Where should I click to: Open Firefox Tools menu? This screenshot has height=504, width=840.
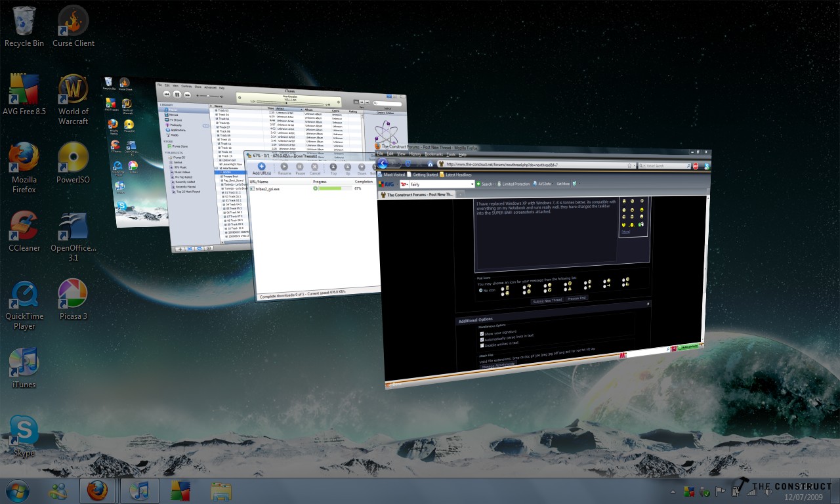[x=451, y=154]
